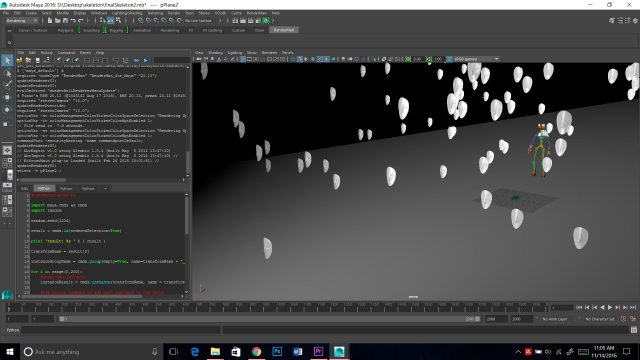
Task: Toggle auto keyframe button
Action: [624, 319]
